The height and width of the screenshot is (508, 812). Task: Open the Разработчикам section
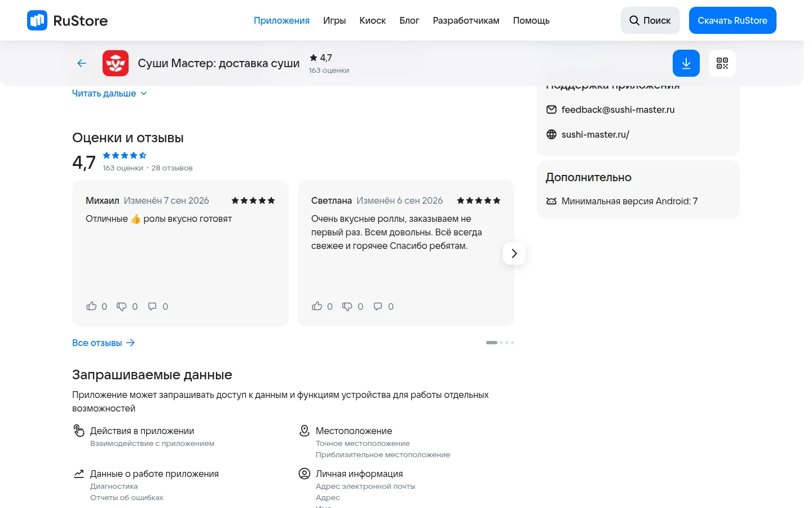pos(466,20)
